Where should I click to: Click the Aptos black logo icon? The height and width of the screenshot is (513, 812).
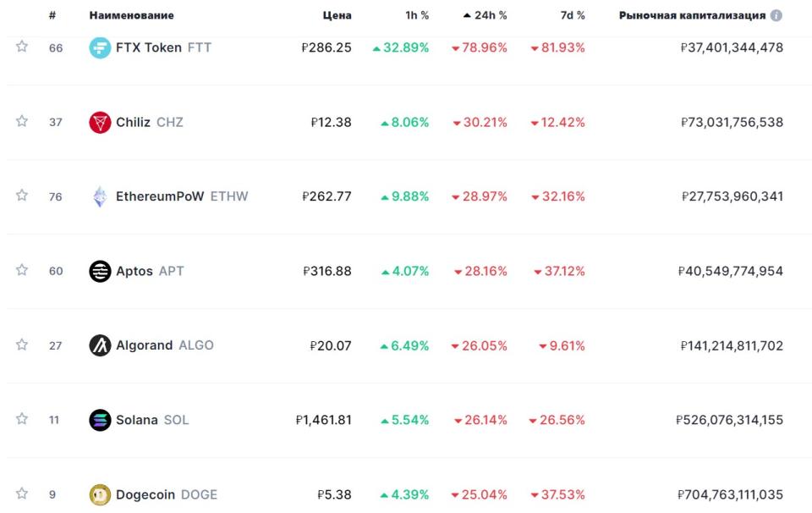click(100, 272)
